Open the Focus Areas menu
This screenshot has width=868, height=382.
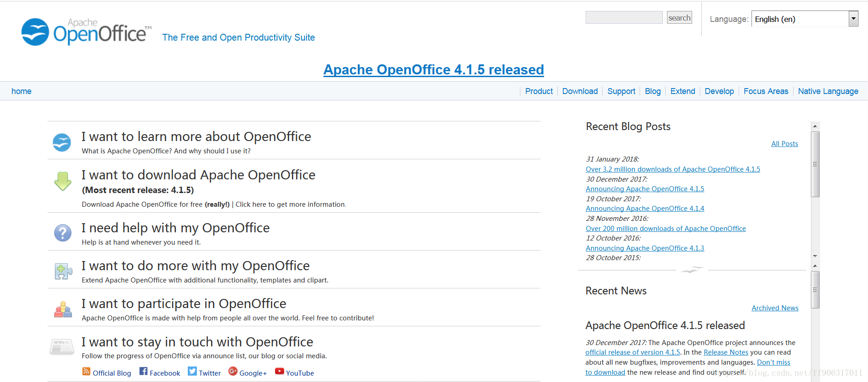(x=766, y=91)
